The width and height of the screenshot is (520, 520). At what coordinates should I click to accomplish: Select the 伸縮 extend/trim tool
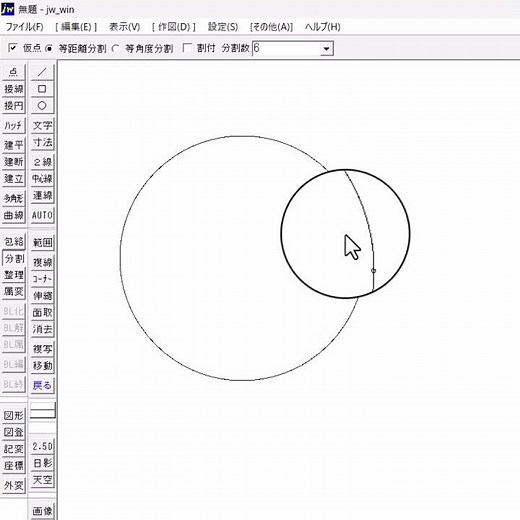(x=42, y=295)
